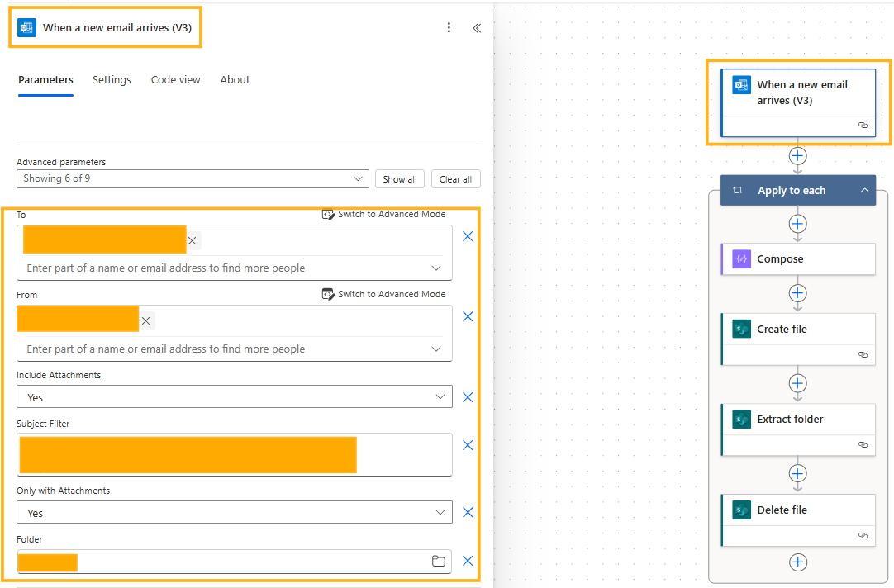Click the Outlook icon on trigger card

(x=741, y=85)
